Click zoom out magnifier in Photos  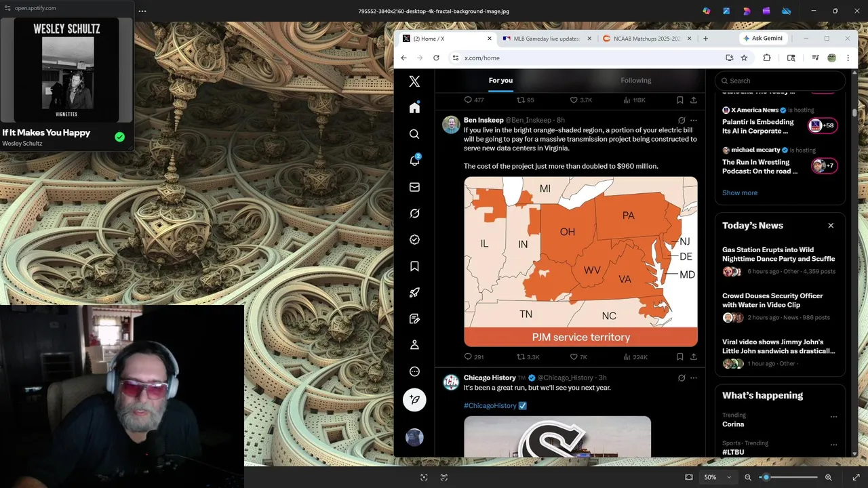(x=748, y=477)
